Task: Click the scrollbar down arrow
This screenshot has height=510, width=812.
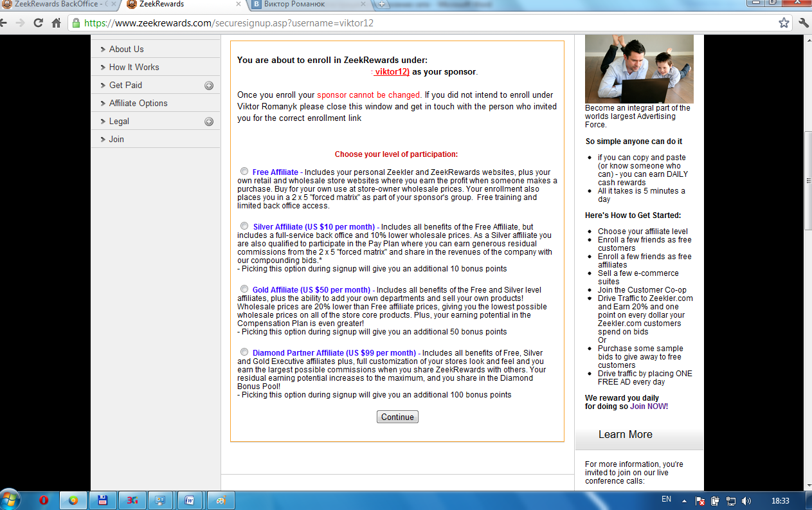Action: click(x=807, y=486)
